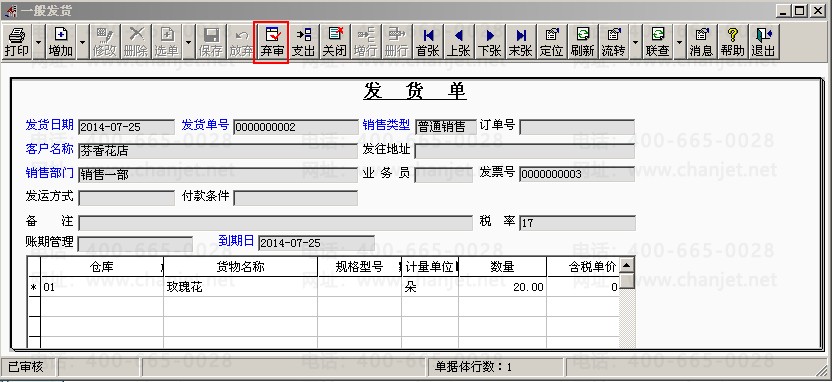Screen dimensions: 832x382
Task: Click the 联查 linked query icon
Action: [x=658, y=41]
